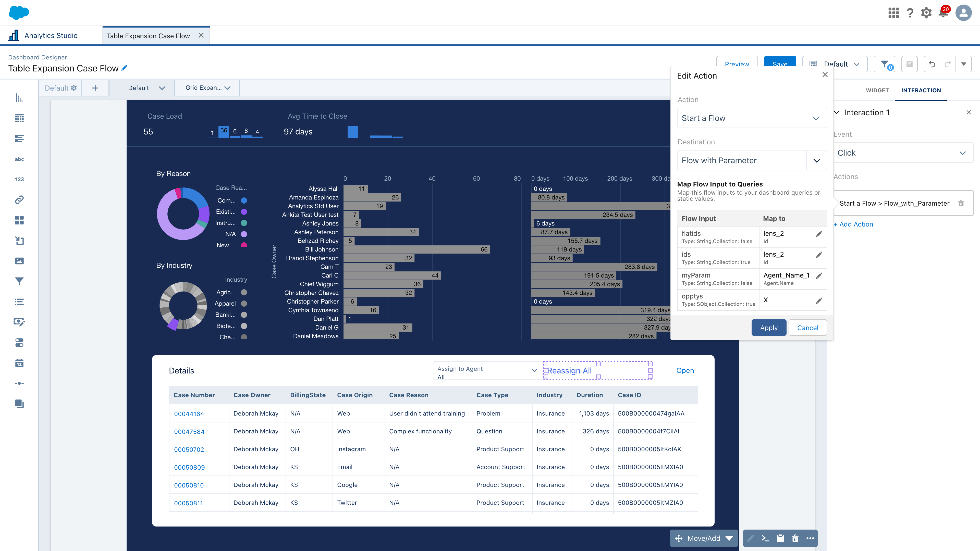Screen dimensions: 980x551
Task: Click the date widget calendar icon
Action: point(19,363)
